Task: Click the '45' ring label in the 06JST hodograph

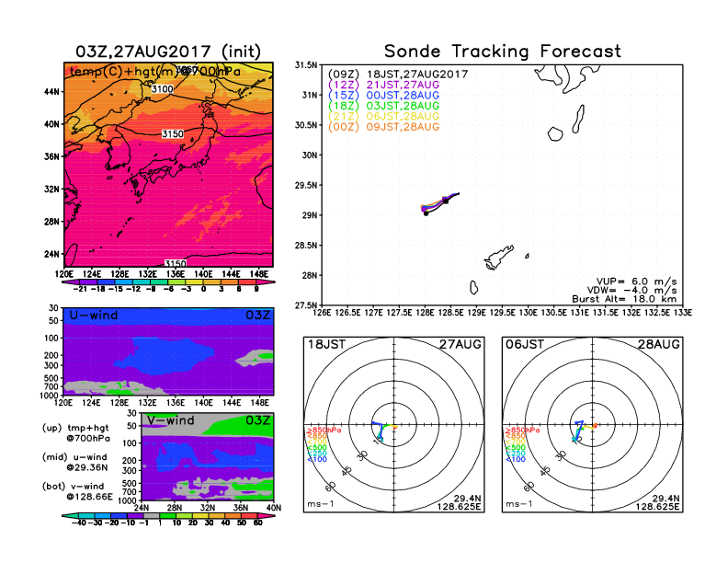Action: (545, 470)
